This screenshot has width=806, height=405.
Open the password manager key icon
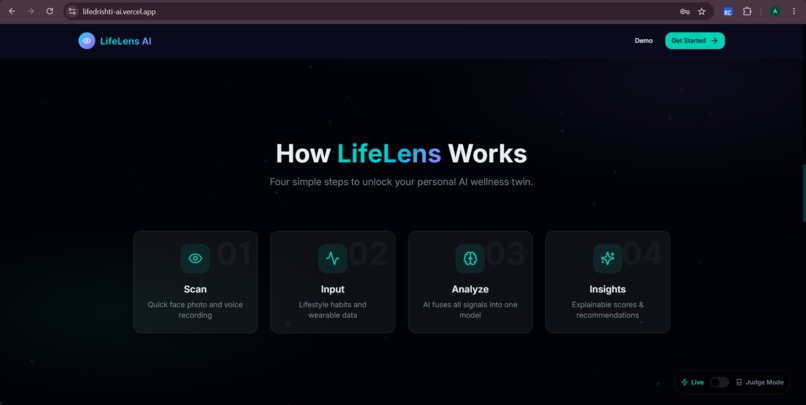pos(685,11)
